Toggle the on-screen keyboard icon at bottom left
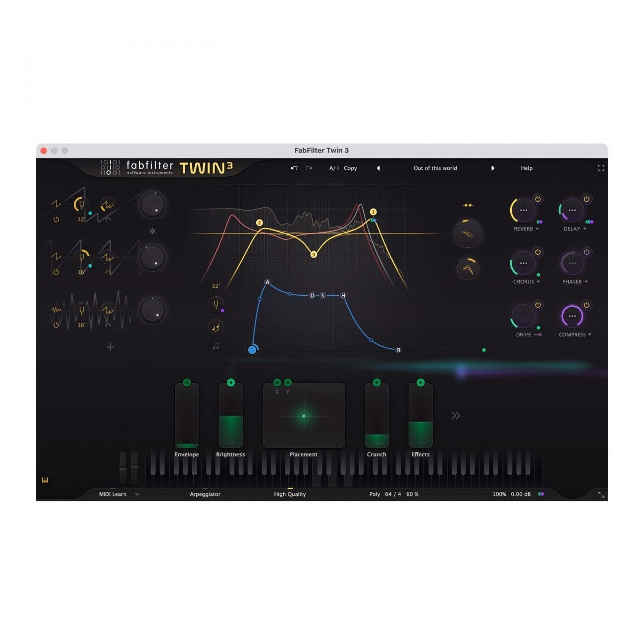Screen dimensions: 644x644 coord(45,480)
